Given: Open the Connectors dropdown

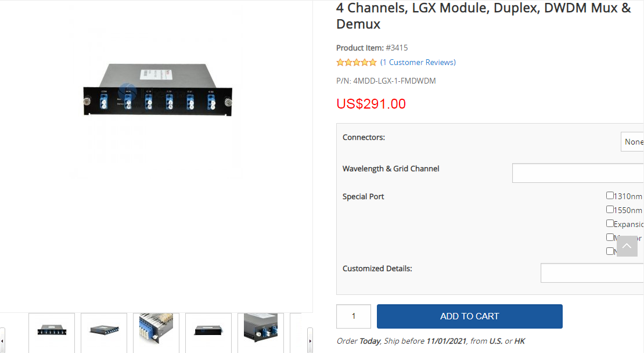Looking at the screenshot, I should click(x=632, y=142).
